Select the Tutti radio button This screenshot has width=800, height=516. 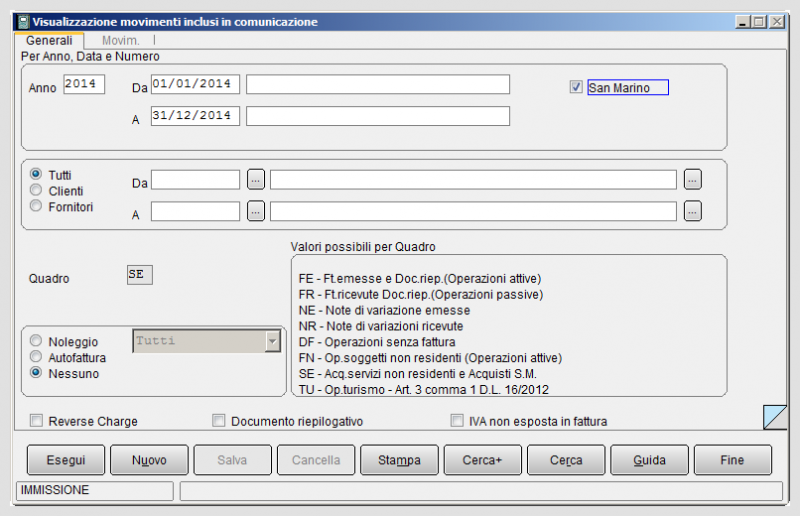(x=36, y=174)
